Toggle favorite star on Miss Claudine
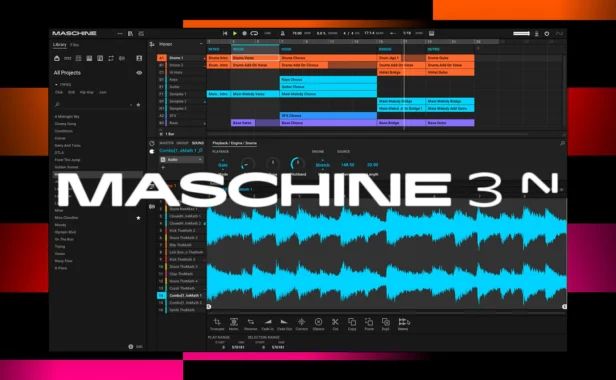 (138, 218)
